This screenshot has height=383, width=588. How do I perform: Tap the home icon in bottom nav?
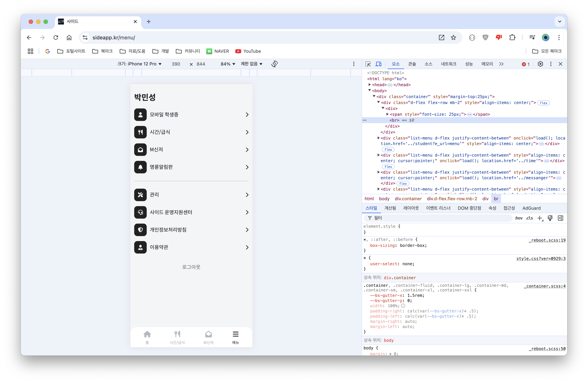coord(147,335)
